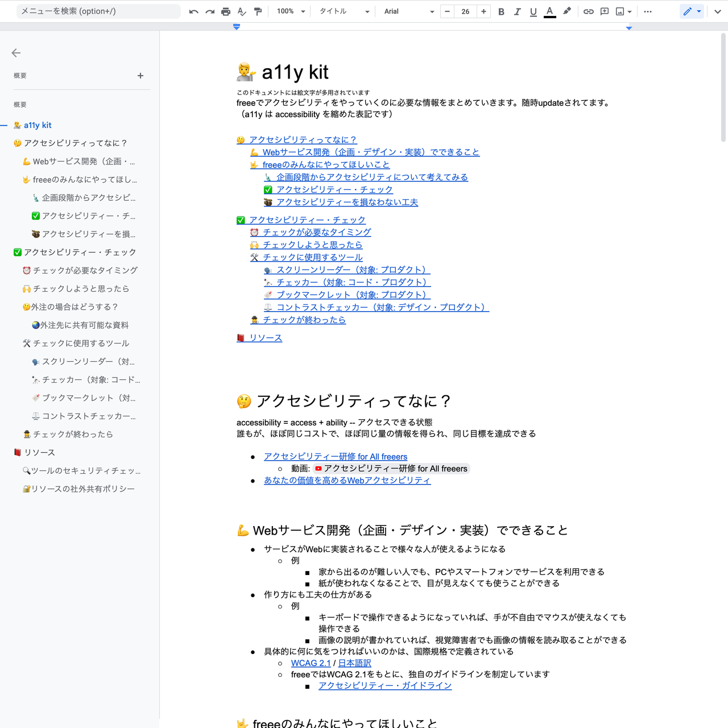Jump to リソース in the outline

(x=34, y=453)
